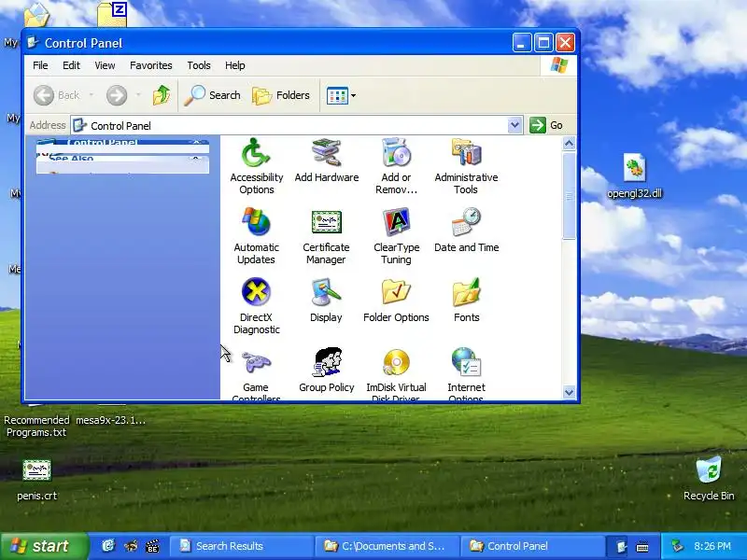Select the opengl32.dll desktop file
Viewport: 747px width, 560px height.
tap(634, 175)
